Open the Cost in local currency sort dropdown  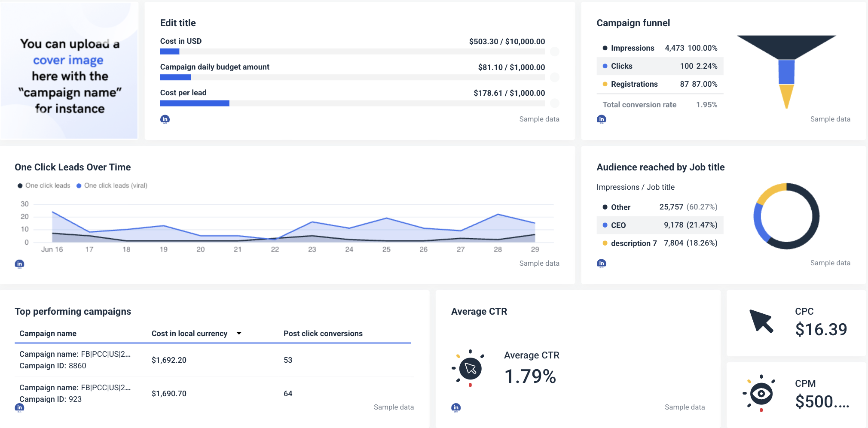[239, 333]
